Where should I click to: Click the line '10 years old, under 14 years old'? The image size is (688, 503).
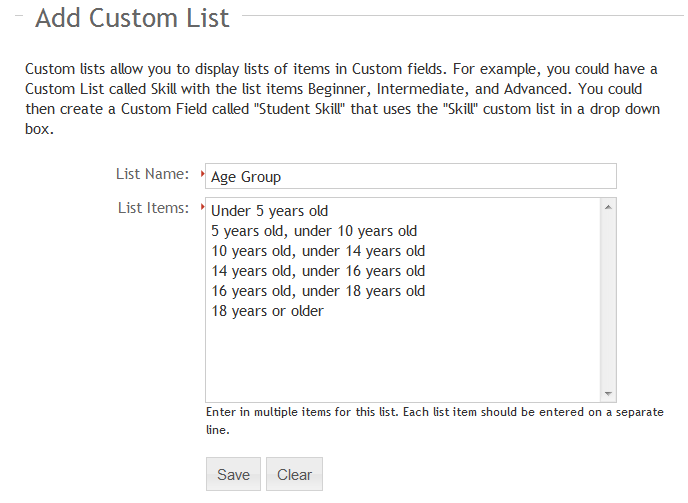point(318,251)
